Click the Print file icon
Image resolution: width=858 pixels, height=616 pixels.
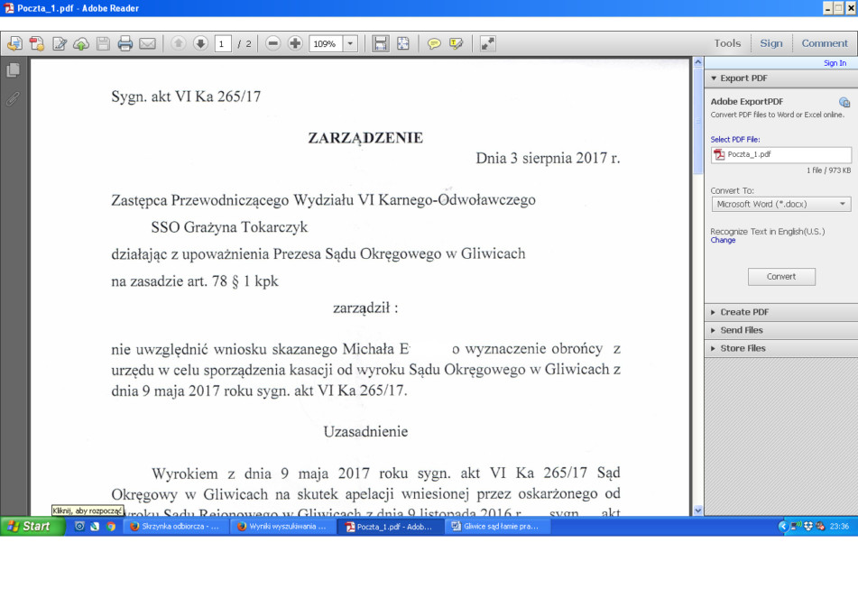[125, 43]
